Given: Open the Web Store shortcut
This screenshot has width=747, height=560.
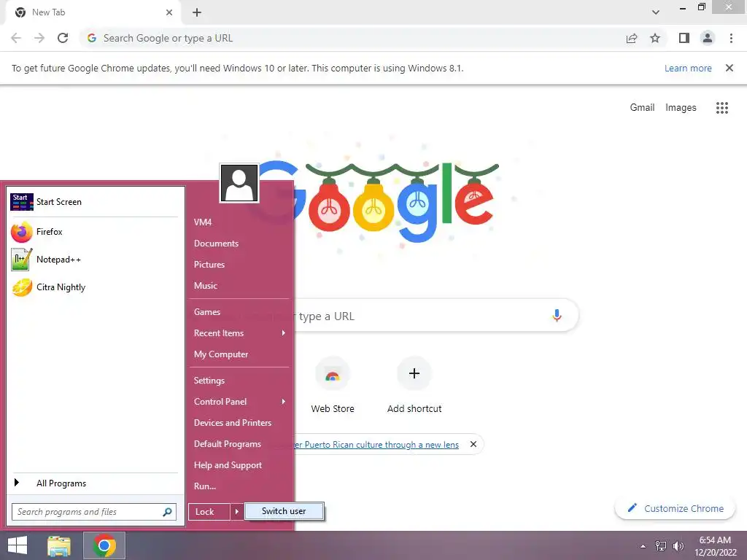Looking at the screenshot, I should [333, 386].
